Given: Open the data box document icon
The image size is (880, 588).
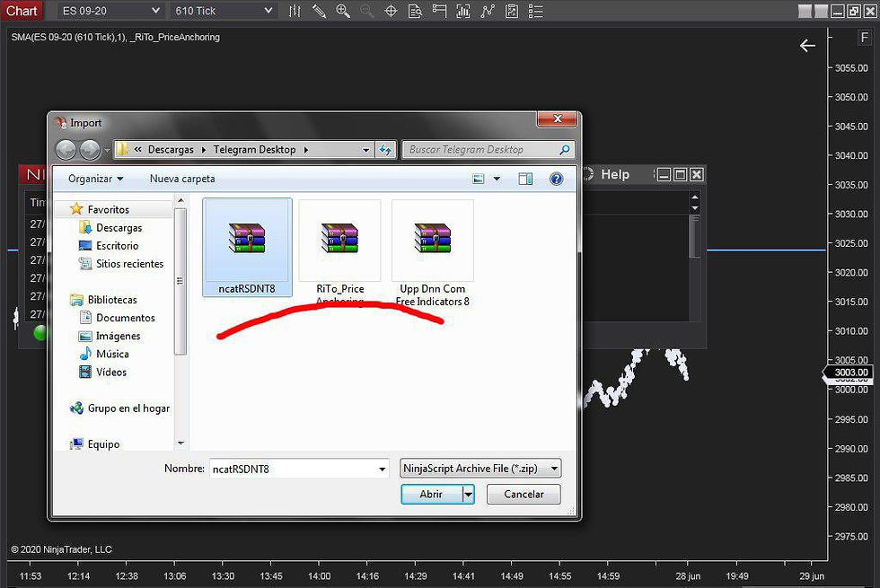Looking at the screenshot, I should click(x=415, y=11).
